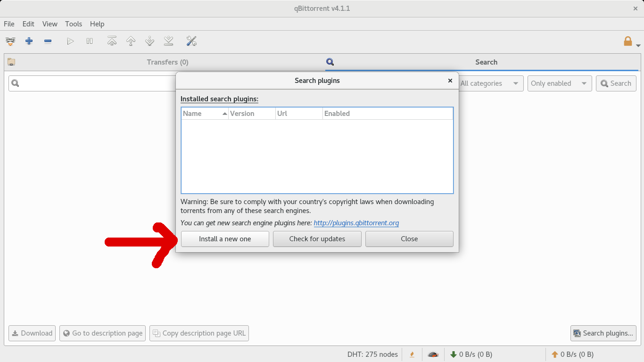Click Copy description page URL button

199,333
